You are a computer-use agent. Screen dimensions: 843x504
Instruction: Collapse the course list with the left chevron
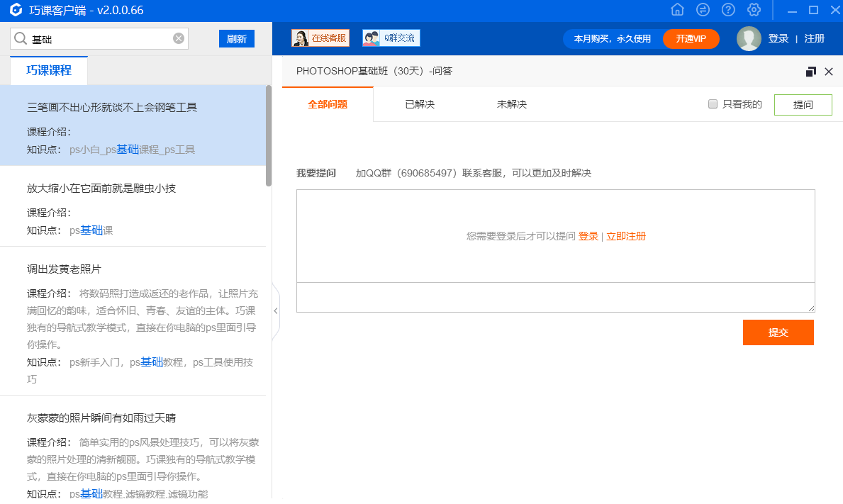pos(275,310)
